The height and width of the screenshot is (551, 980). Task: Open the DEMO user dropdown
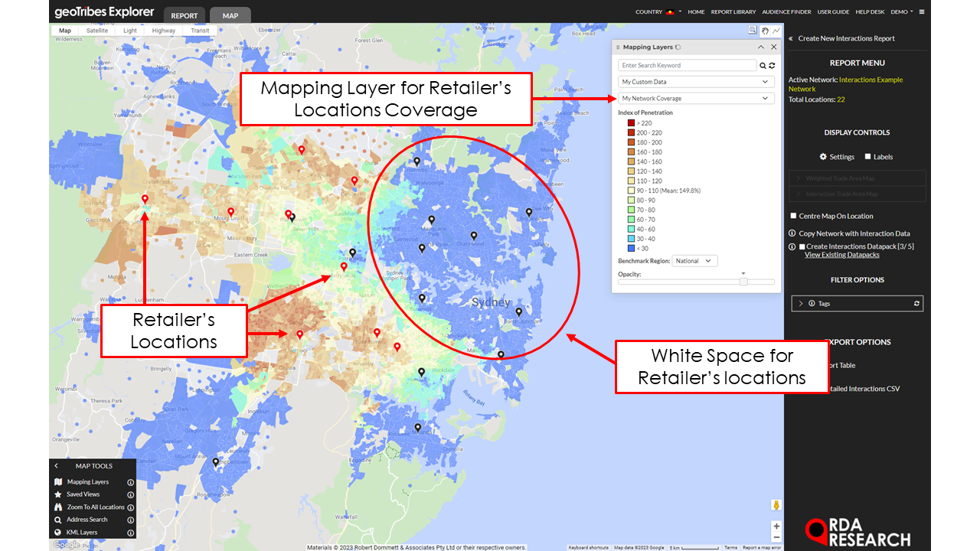(x=902, y=12)
